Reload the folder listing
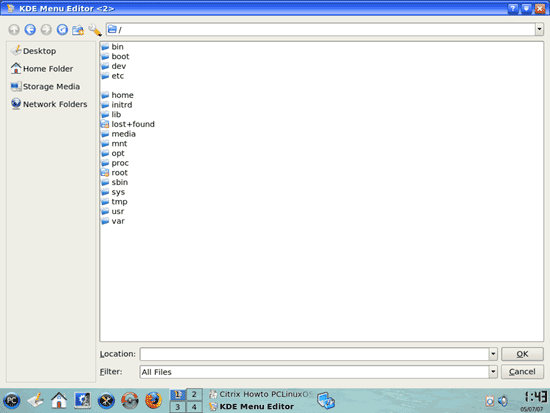Viewport: 550px width, 413px height. point(62,30)
